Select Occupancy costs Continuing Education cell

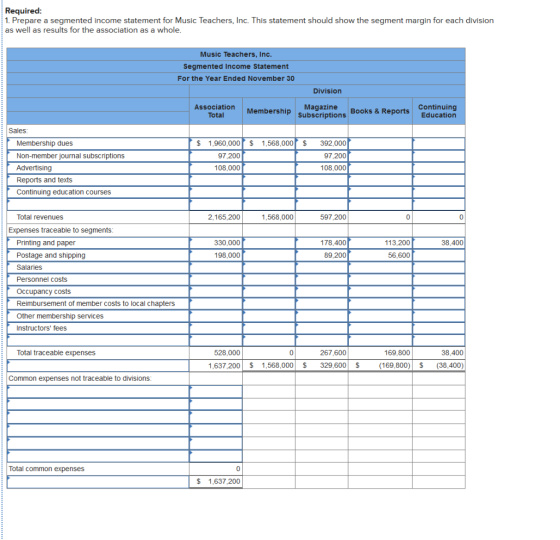(439, 292)
